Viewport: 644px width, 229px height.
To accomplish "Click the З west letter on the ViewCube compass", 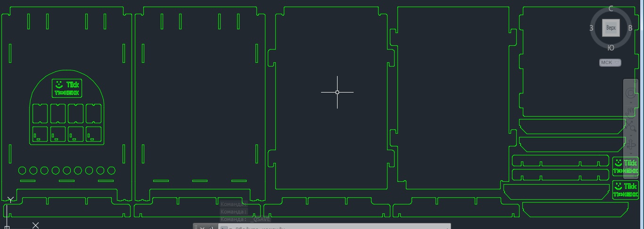I will [x=591, y=28].
